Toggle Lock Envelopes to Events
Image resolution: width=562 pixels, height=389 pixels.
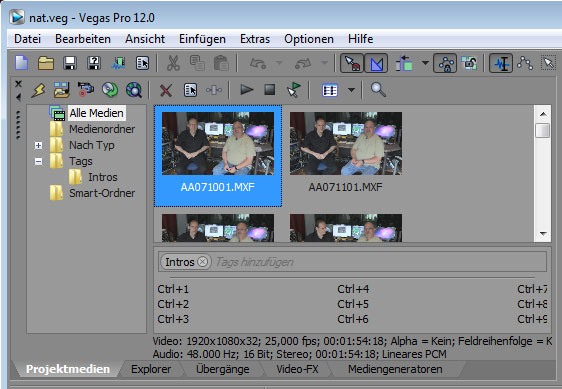click(x=445, y=63)
